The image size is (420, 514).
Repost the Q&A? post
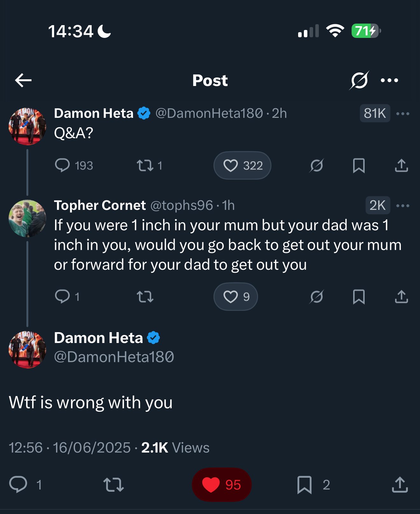(x=149, y=166)
